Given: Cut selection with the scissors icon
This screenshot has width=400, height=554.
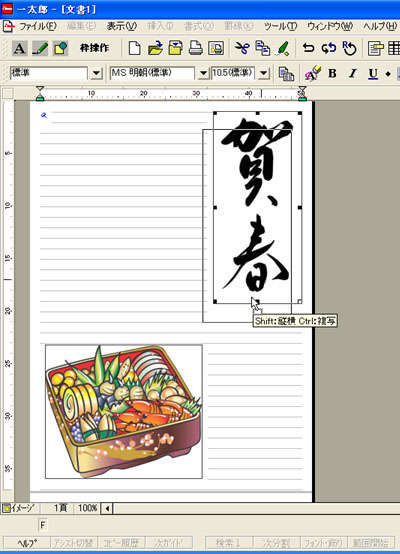Looking at the screenshot, I should (x=242, y=48).
